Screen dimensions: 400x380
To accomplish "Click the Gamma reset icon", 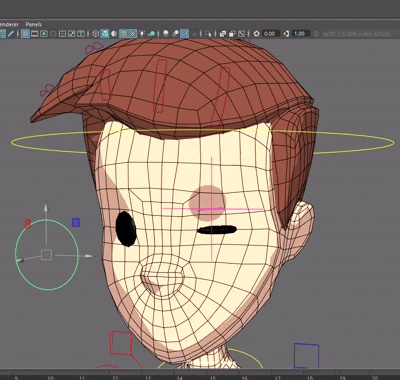I will pos(286,34).
